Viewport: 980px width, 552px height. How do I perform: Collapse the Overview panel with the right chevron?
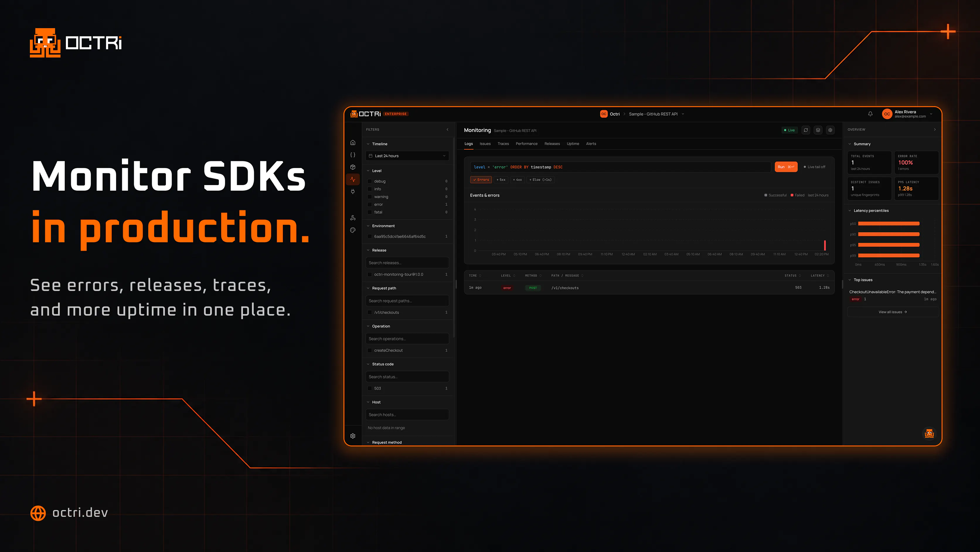(935, 129)
